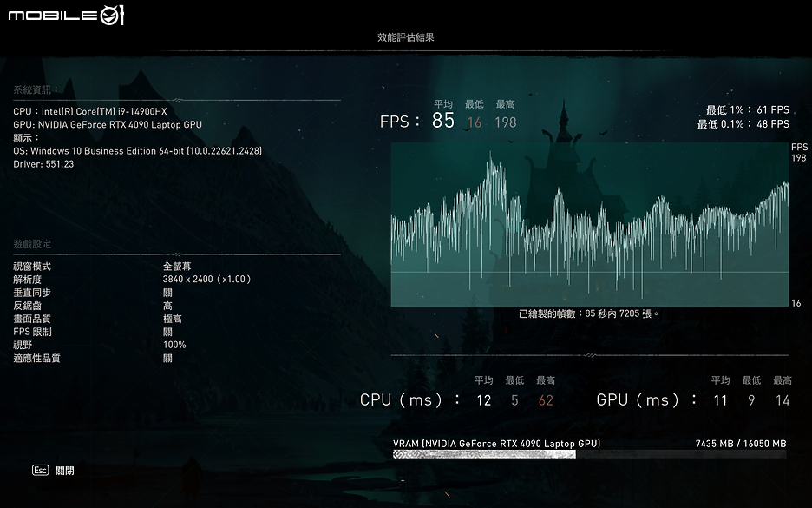Click the 關 value of 適應性品質

pyautogui.click(x=167, y=358)
